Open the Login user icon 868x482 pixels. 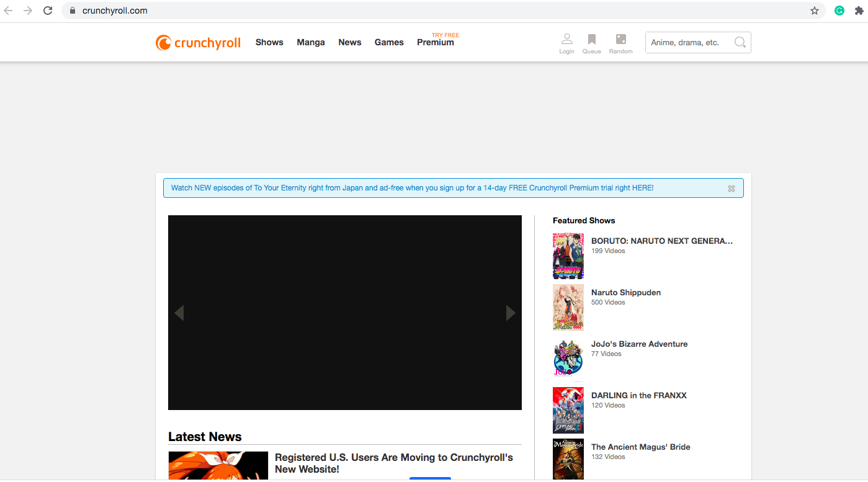click(566, 43)
